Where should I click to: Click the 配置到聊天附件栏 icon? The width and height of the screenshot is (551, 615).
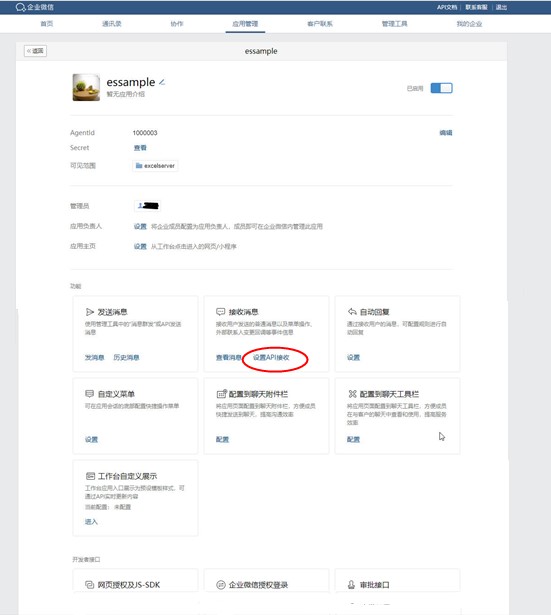click(221, 393)
